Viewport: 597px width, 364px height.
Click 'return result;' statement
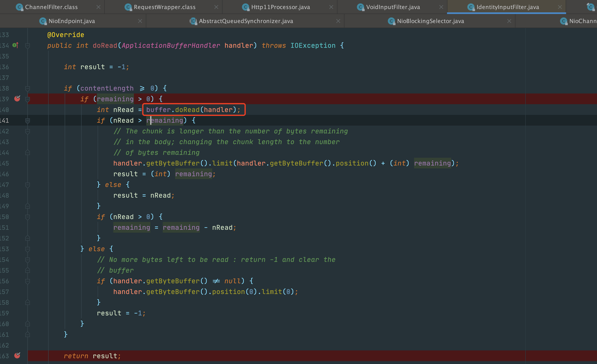tap(92, 356)
